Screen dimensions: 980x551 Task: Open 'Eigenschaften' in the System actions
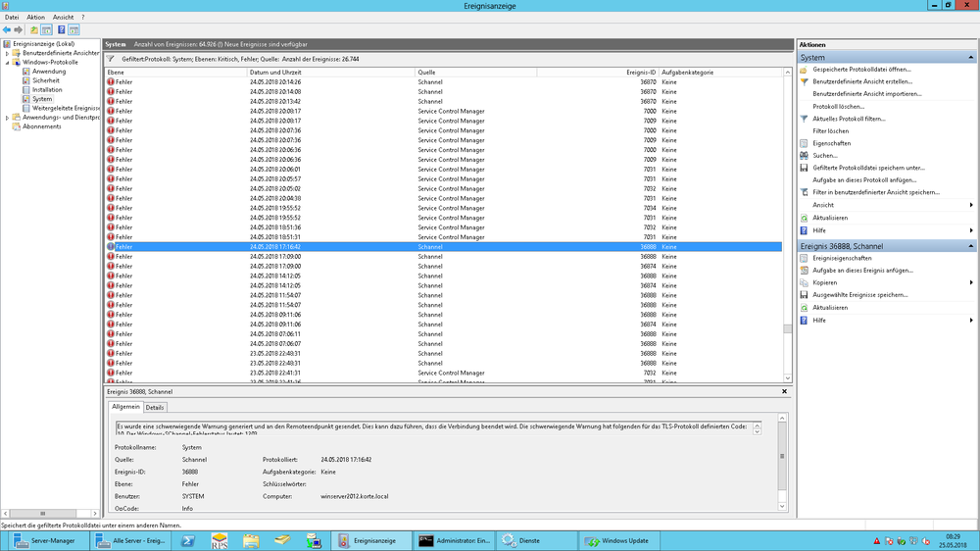click(x=830, y=143)
